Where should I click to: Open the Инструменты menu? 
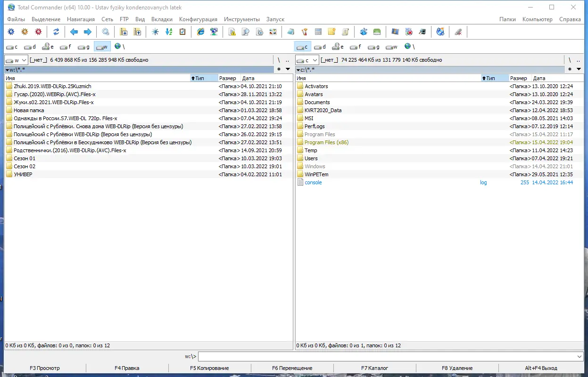pos(242,19)
